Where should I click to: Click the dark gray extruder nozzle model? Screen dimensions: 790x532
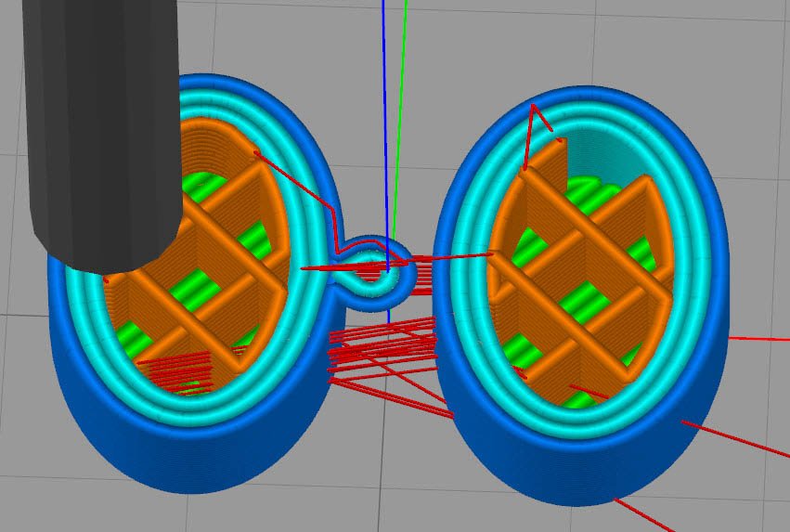click(102, 130)
